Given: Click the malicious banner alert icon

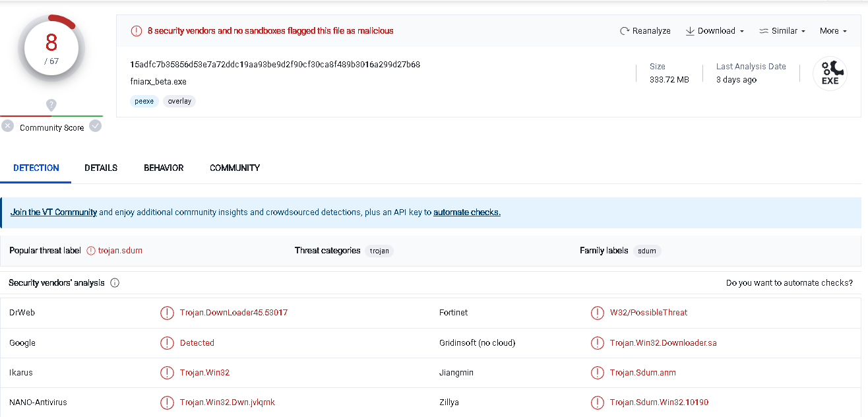Looking at the screenshot, I should (x=137, y=31).
